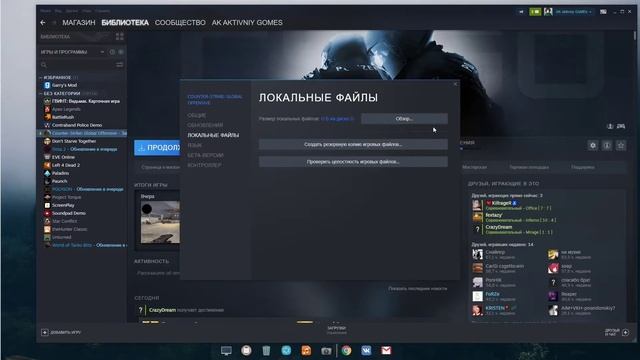The image size is (640, 360).
Task: Open Gmail mail icon in dock
Action: pos(386,350)
